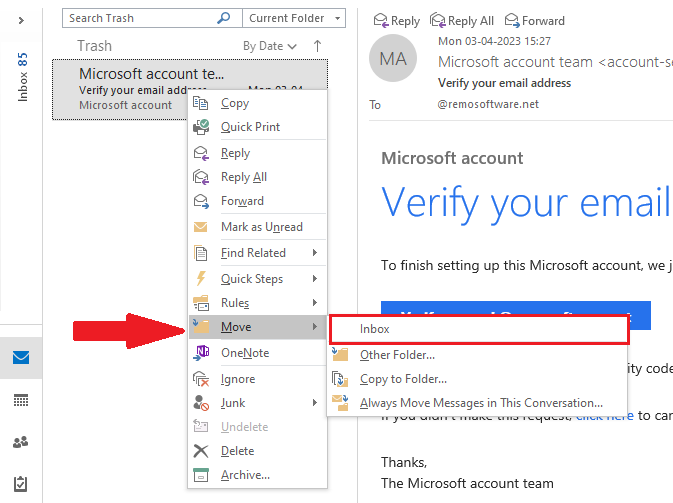Click the Delete X icon

tap(200, 451)
